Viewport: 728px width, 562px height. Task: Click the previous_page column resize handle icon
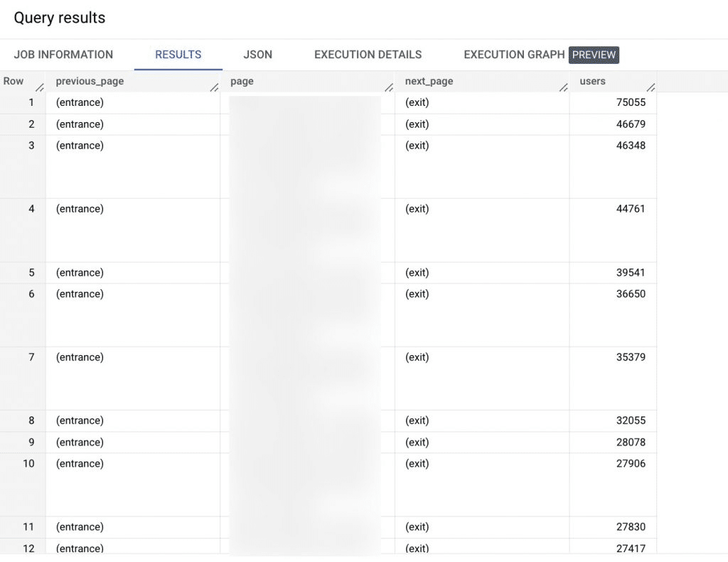click(x=214, y=87)
